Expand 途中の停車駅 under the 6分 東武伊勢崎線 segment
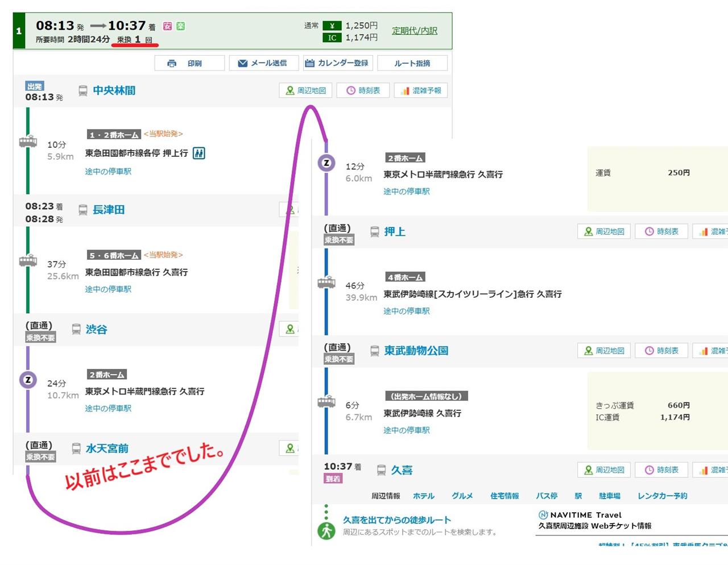The height and width of the screenshot is (565, 728). point(407,430)
